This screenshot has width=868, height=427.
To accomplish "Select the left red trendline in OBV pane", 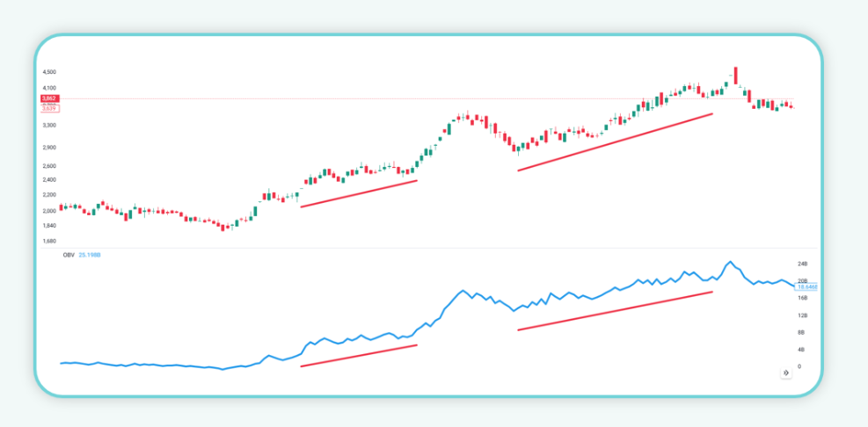I will [359, 355].
